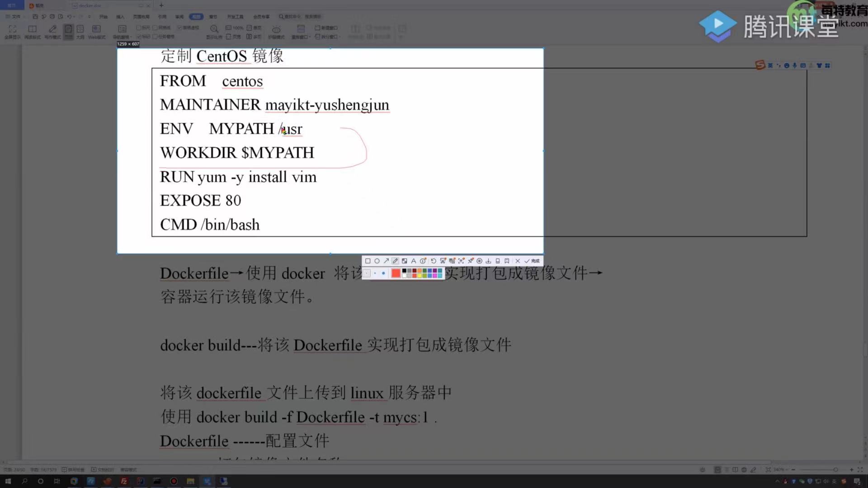Image resolution: width=868 pixels, height=488 pixels.
Task: Enable the 网格线 gridlines checkbox
Action: point(156,28)
